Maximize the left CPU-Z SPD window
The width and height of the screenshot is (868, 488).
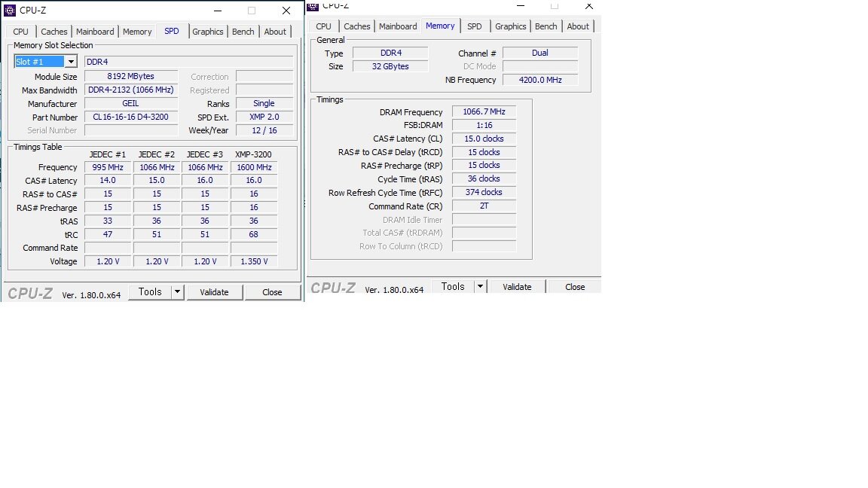252,11
